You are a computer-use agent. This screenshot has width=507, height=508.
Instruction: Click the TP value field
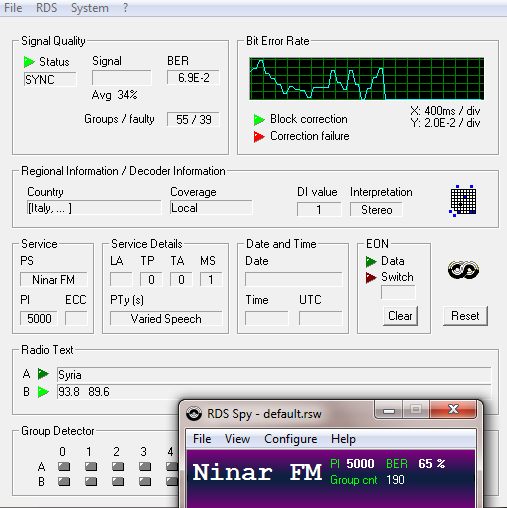(x=151, y=279)
